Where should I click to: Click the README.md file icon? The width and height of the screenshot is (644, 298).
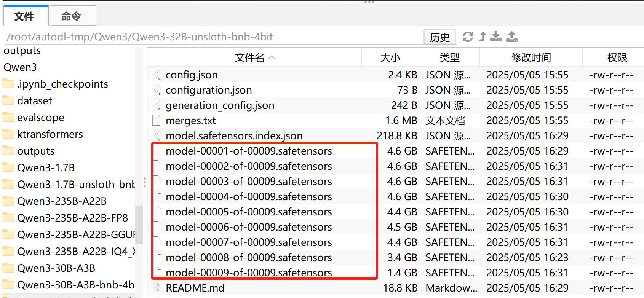tap(157, 288)
